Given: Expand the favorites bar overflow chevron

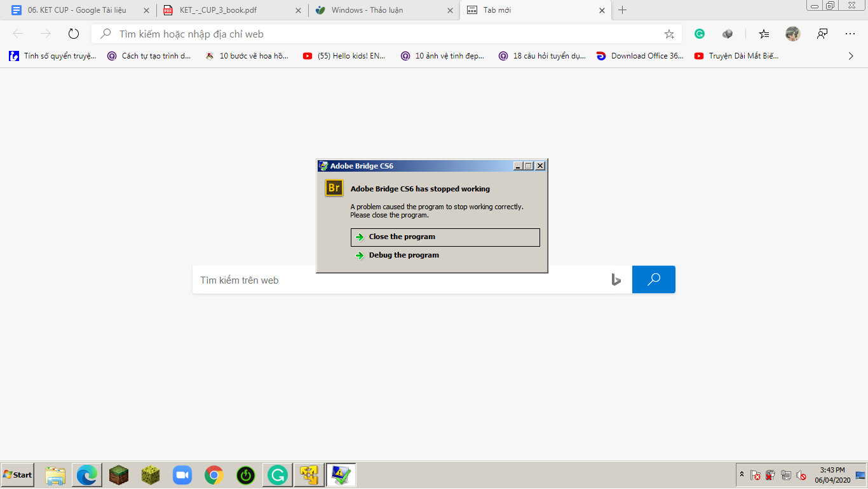Looking at the screenshot, I should (851, 56).
